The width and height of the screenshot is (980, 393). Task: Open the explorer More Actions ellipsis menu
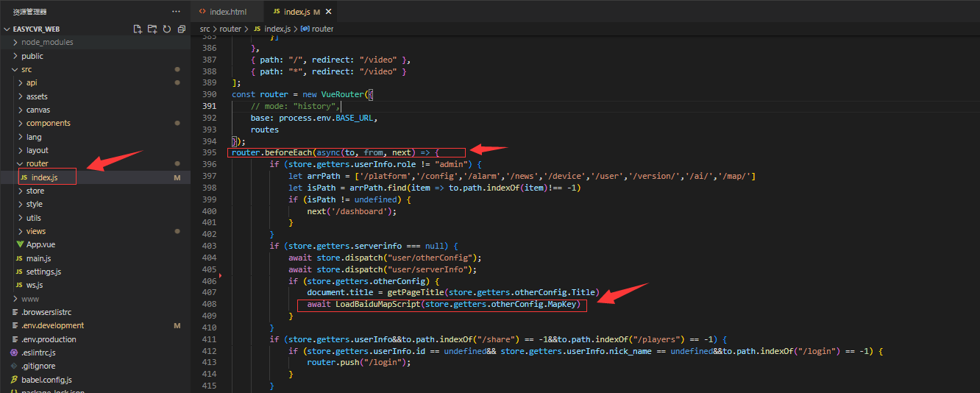[x=176, y=12]
